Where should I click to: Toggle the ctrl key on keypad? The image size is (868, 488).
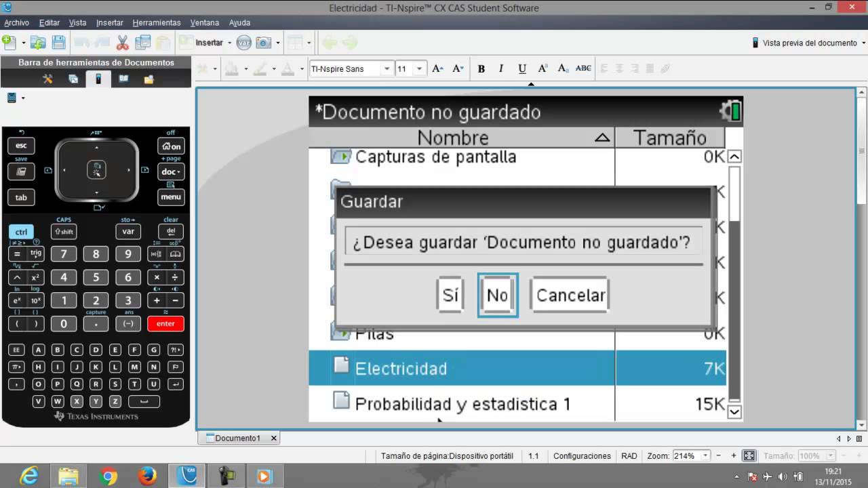coord(21,232)
